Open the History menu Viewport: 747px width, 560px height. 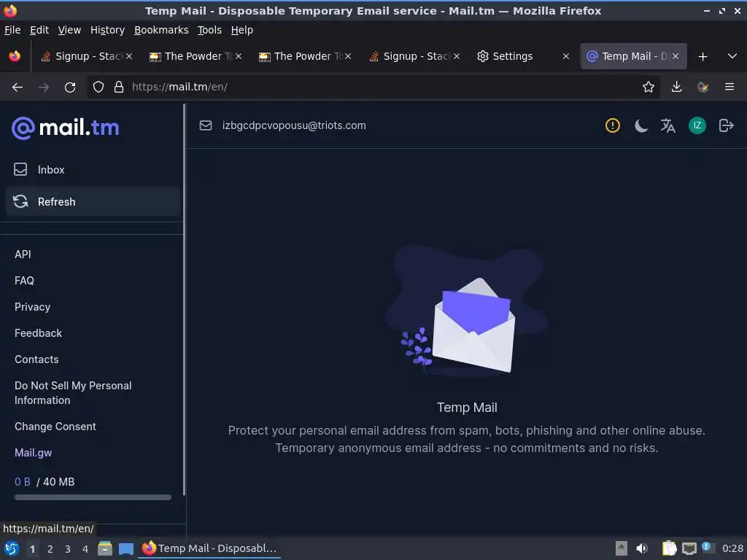(108, 30)
